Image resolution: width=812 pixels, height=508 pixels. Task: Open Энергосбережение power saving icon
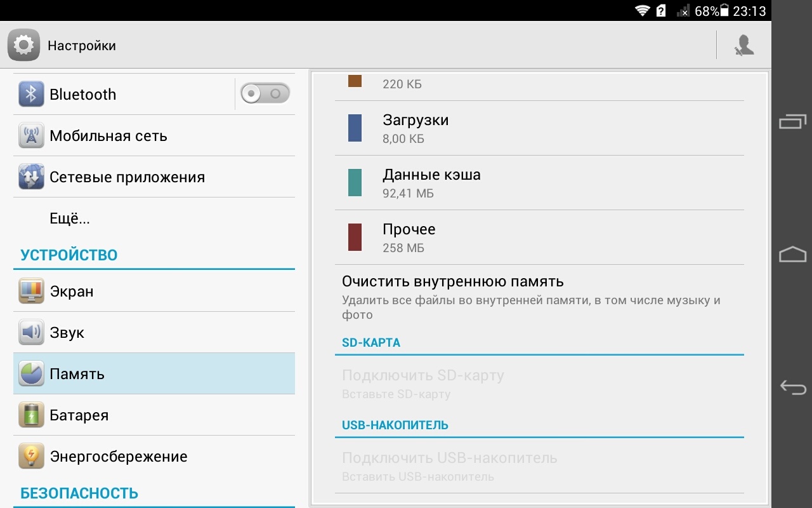31,457
